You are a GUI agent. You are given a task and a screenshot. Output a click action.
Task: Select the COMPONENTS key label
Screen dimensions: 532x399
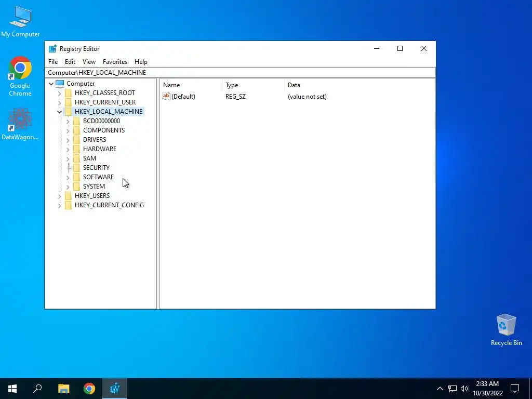[104, 130]
